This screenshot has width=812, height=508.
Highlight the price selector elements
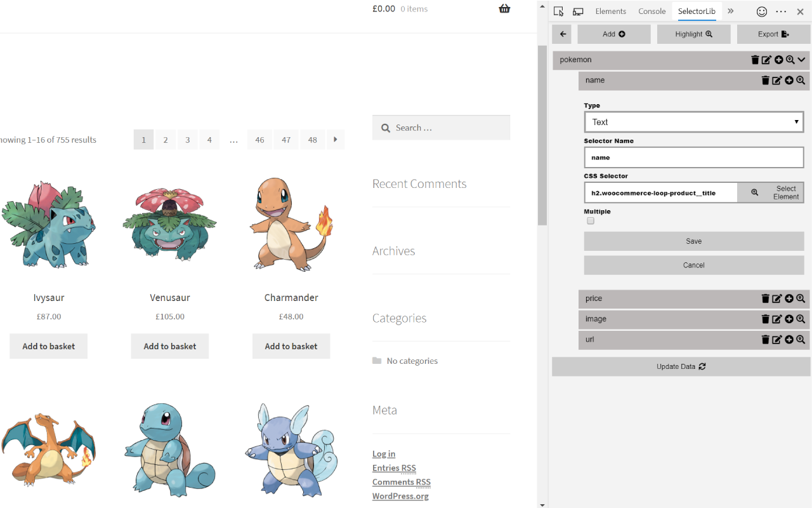801,298
